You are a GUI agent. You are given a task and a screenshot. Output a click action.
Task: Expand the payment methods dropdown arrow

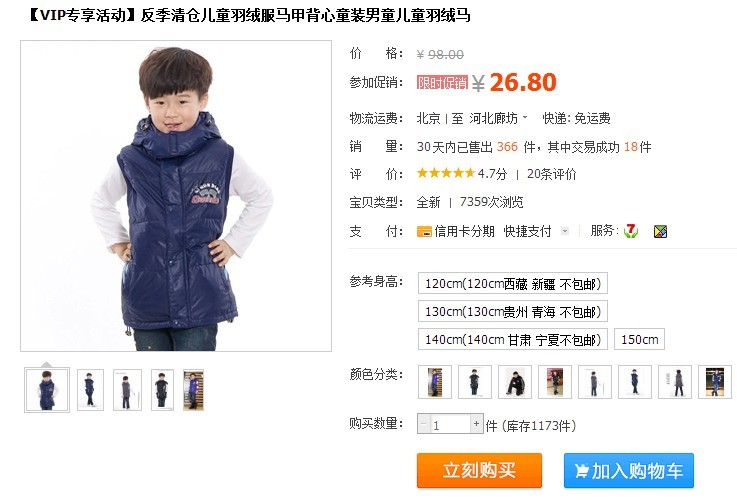[565, 231]
